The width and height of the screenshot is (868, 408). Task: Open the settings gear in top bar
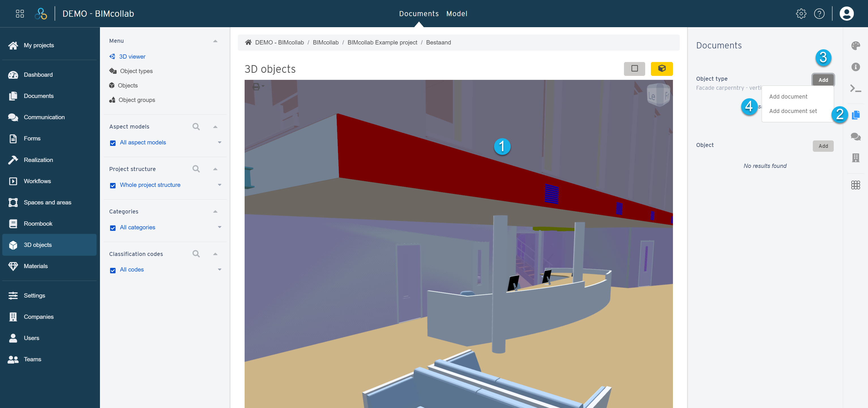(x=801, y=14)
